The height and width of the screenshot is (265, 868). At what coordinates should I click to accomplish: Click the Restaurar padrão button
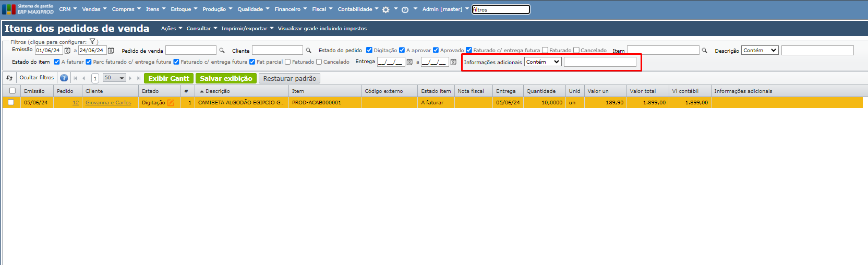tap(290, 78)
